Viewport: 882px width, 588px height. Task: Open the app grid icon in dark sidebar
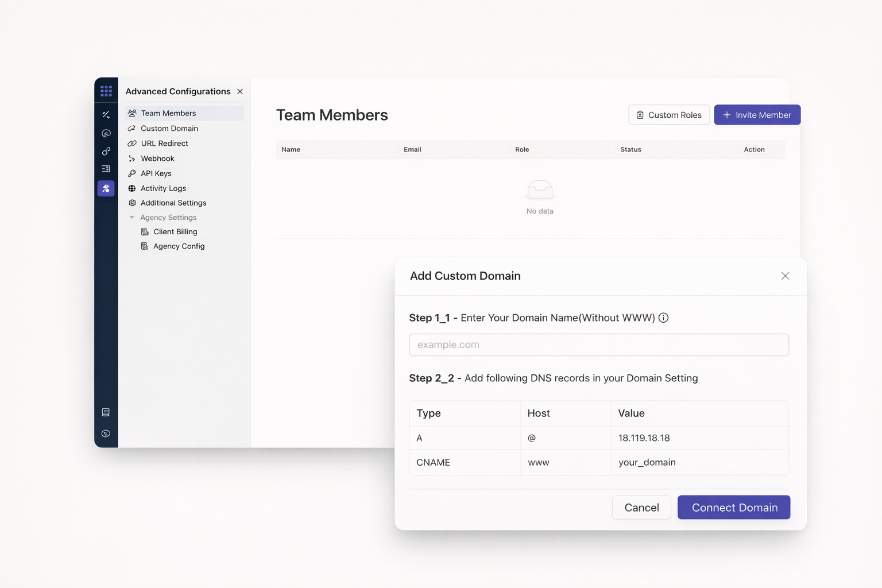tap(106, 91)
